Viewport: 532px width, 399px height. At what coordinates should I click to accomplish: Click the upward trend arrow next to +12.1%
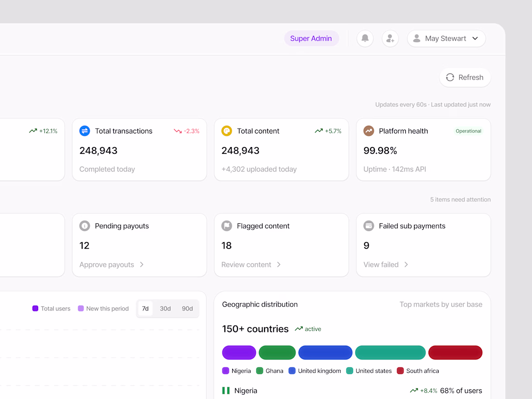click(x=33, y=131)
